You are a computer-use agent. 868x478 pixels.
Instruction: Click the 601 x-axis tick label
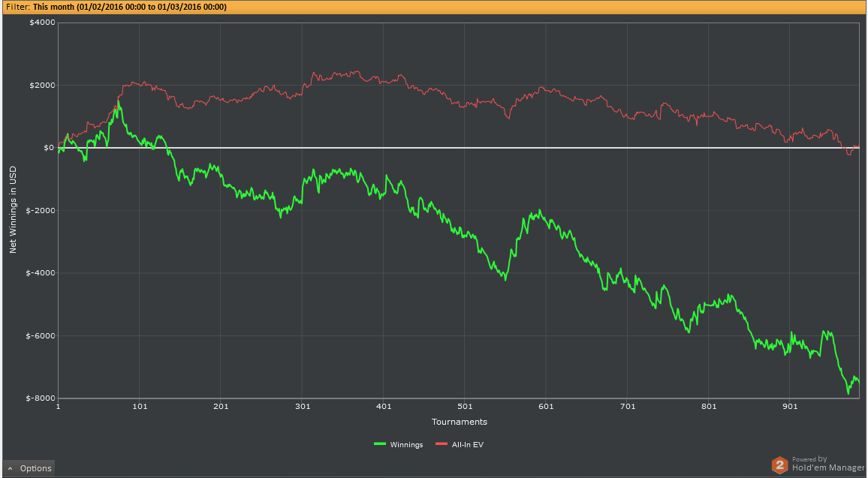coord(546,407)
